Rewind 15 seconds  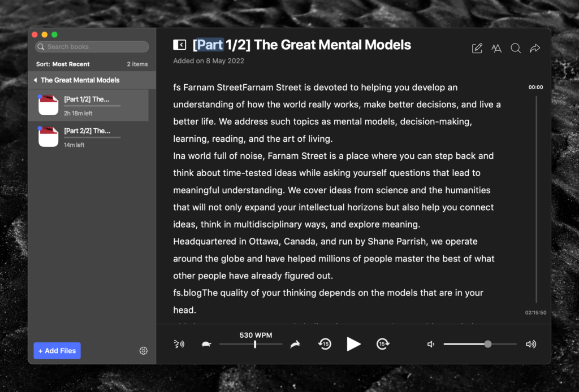[325, 344]
